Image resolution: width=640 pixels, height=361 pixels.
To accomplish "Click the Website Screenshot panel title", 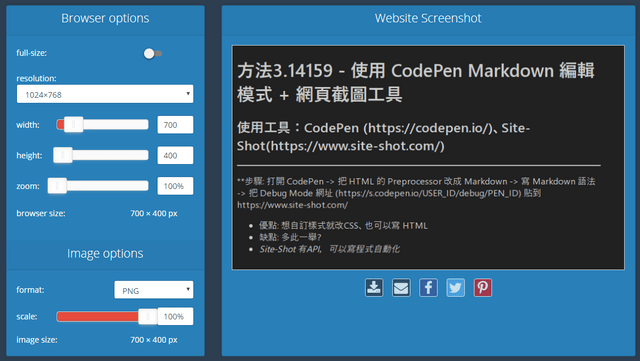I will [x=428, y=18].
